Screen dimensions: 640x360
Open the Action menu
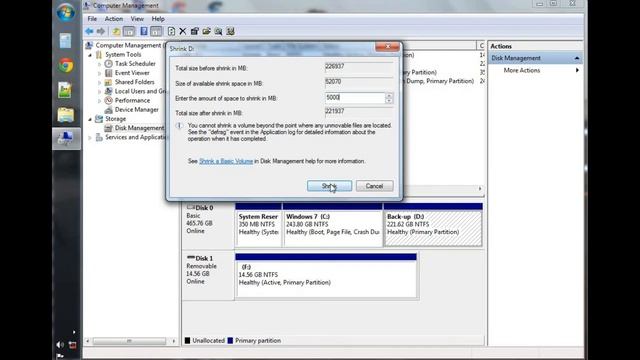pyautogui.click(x=113, y=19)
